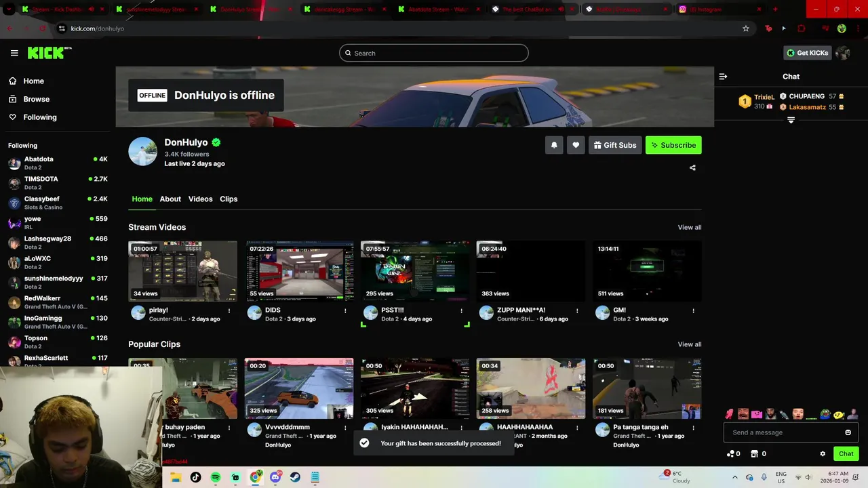Open the emoji picker in chat
868x488 pixels.
click(x=848, y=432)
